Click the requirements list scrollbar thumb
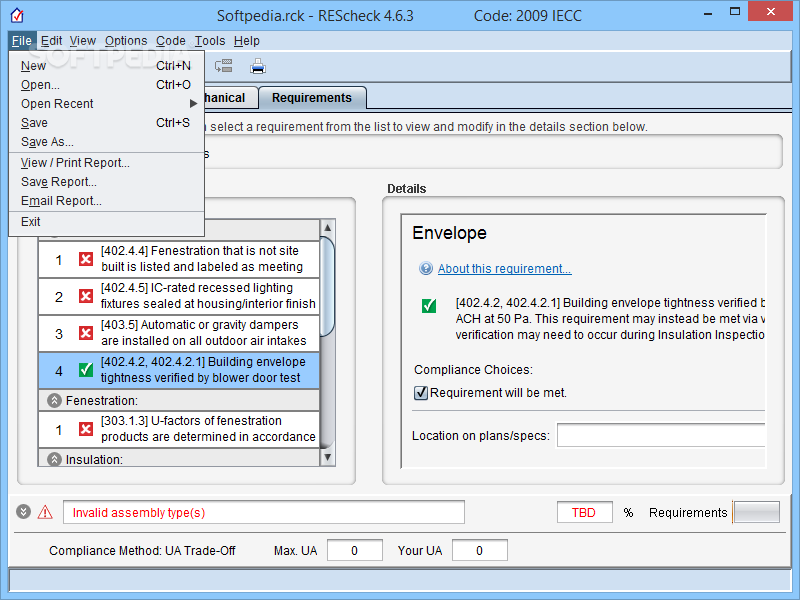Screen dimensions: 800x600 [x=328, y=286]
